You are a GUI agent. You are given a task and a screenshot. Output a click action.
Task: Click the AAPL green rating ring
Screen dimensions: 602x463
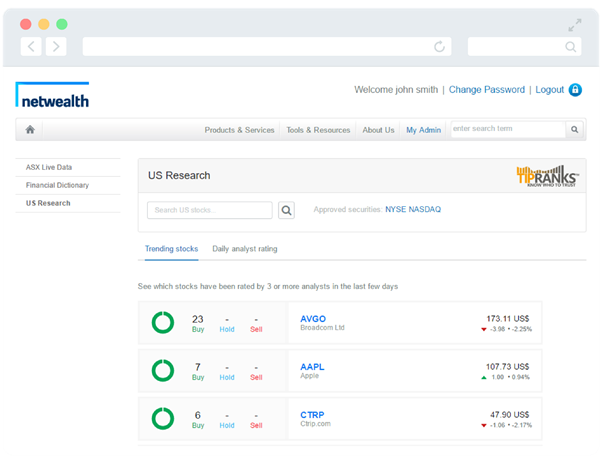[x=163, y=370]
